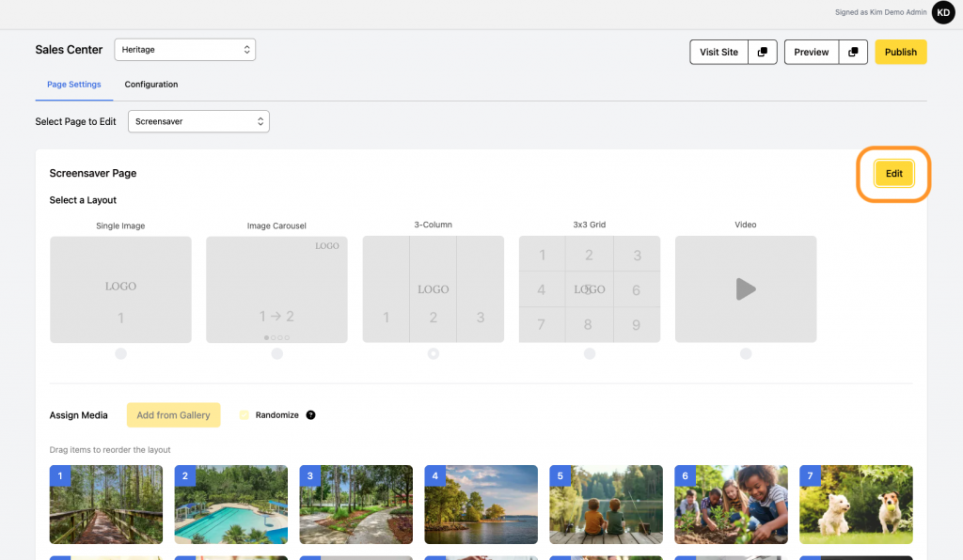Toggle the Randomize checkbox

pos(244,415)
